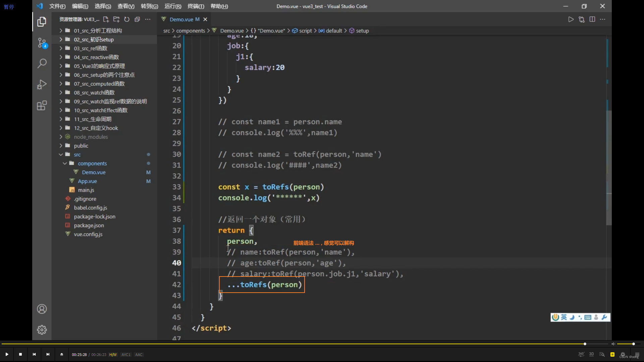Open the Accounts menu icon
644x362 pixels.
[42, 309]
